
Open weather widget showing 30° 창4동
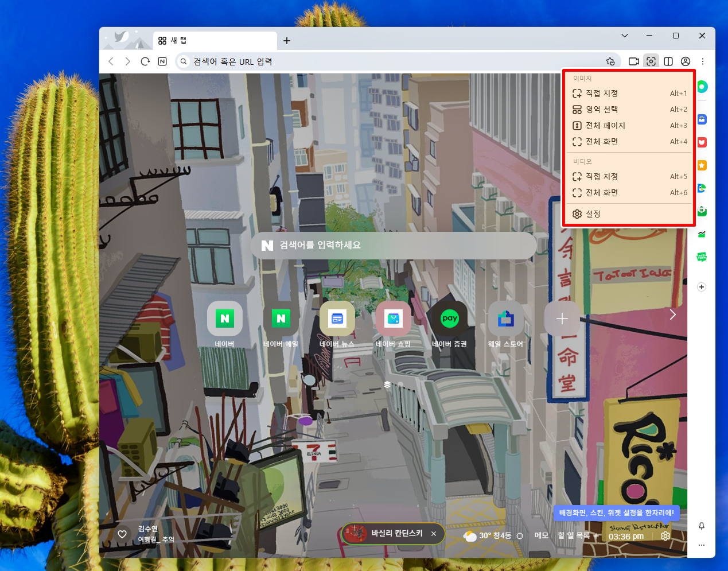click(488, 535)
